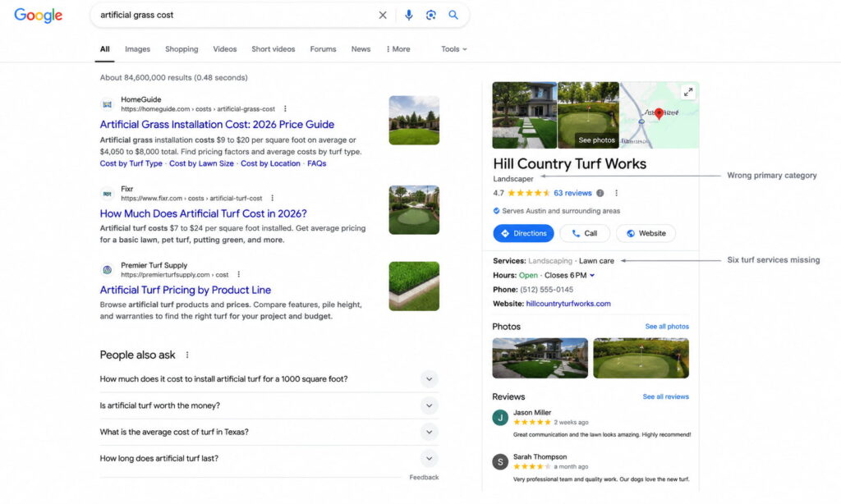Click the See photos thumbnail

(x=588, y=115)
